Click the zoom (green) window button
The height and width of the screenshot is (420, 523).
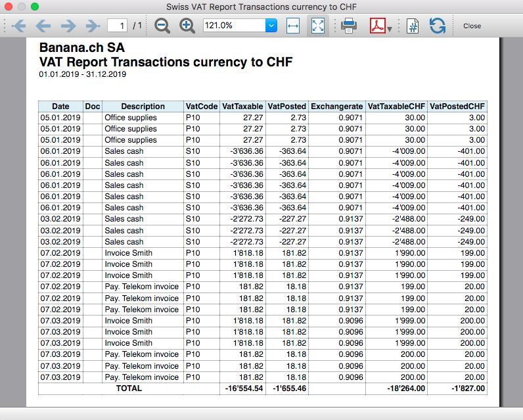click(x=35, y=7)
